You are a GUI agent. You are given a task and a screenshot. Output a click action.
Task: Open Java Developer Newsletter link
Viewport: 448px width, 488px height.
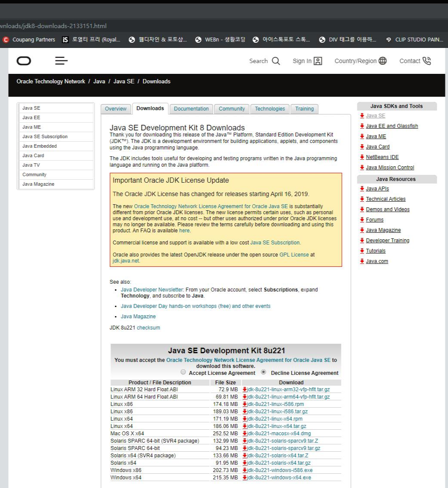pyautogui.click(x=152, y=290)
